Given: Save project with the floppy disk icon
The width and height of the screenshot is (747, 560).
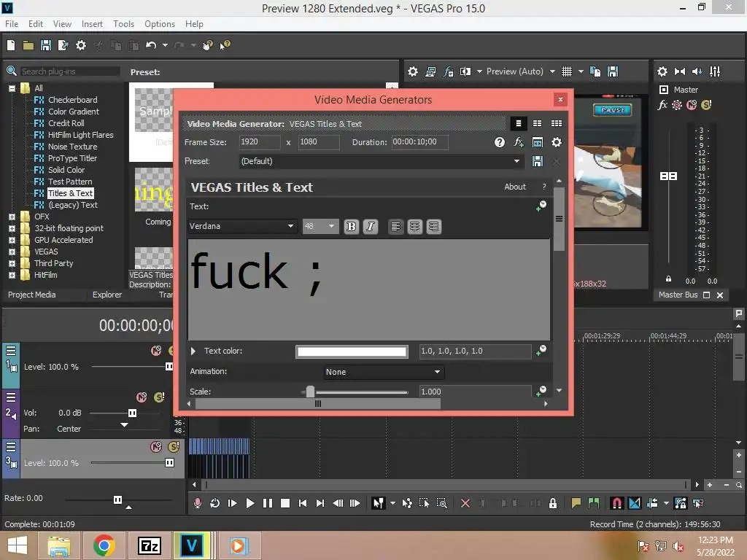Looking at the screenshot, I should point(46,45).
